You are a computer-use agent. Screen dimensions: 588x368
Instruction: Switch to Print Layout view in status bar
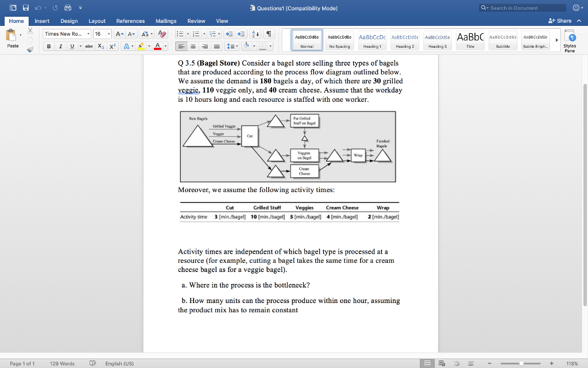(x=427, y=363)
